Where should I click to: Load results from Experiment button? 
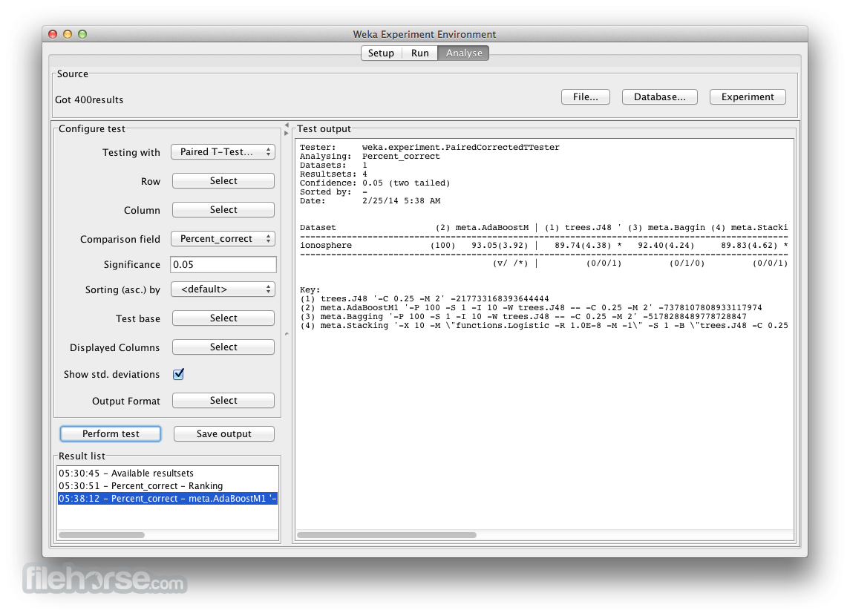[x=748, y=97]
